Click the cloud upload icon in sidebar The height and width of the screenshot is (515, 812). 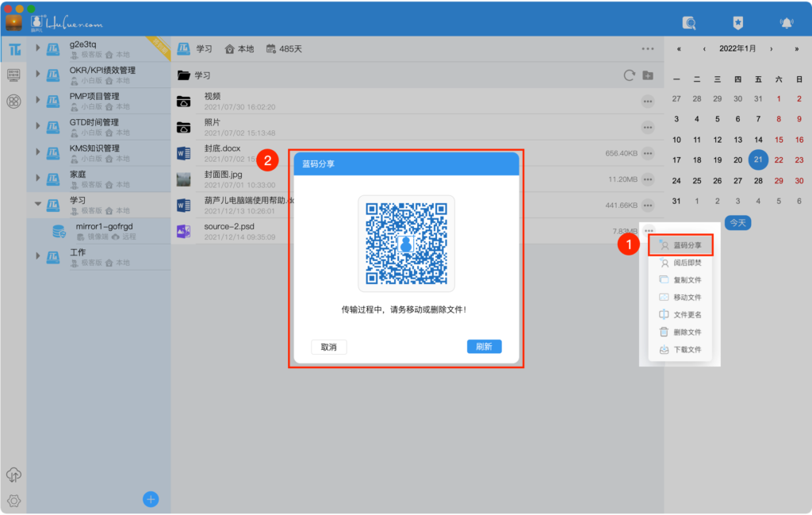click(x=13, y=474)
